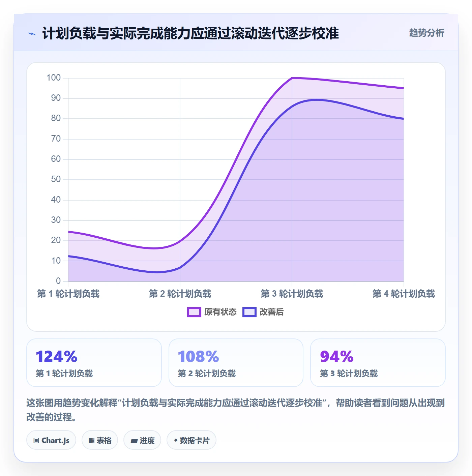472x476 pixels.
Task: Click the 20 y-axis value
Action: click(56, 240)
